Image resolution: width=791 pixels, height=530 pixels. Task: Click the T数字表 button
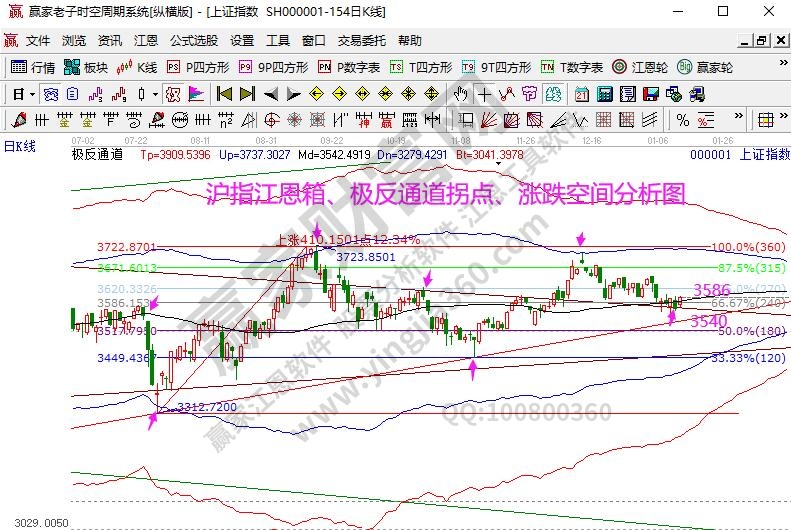point(572,67)
